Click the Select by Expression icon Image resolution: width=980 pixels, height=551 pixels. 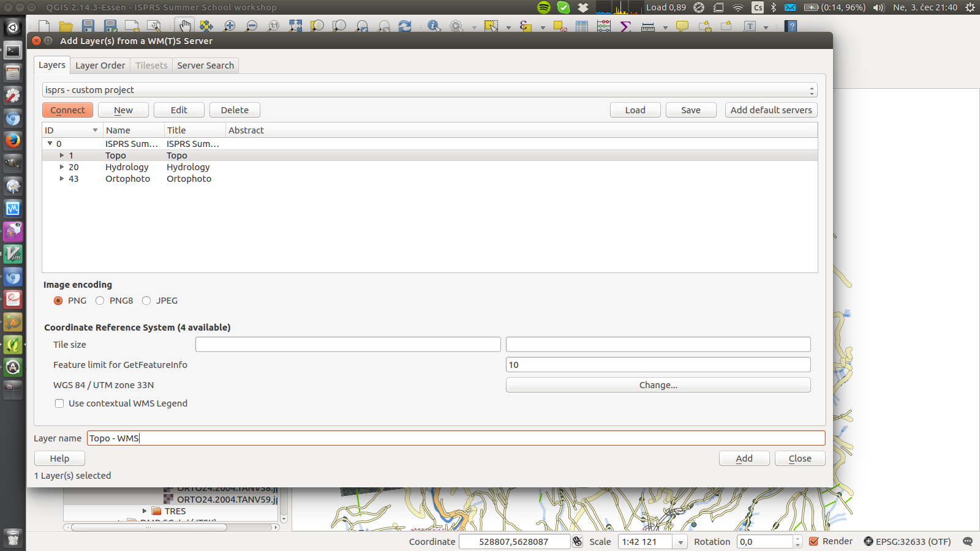(x=525, y=26)
